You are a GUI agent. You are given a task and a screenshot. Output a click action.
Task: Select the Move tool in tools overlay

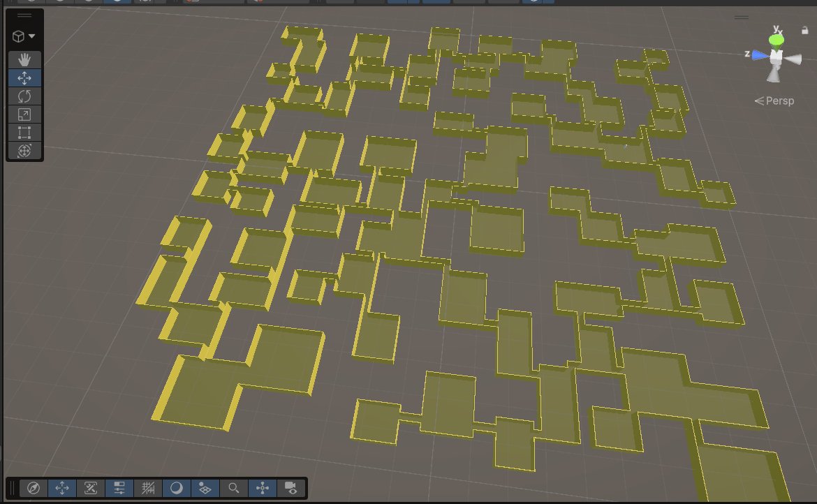coord(24,78)
